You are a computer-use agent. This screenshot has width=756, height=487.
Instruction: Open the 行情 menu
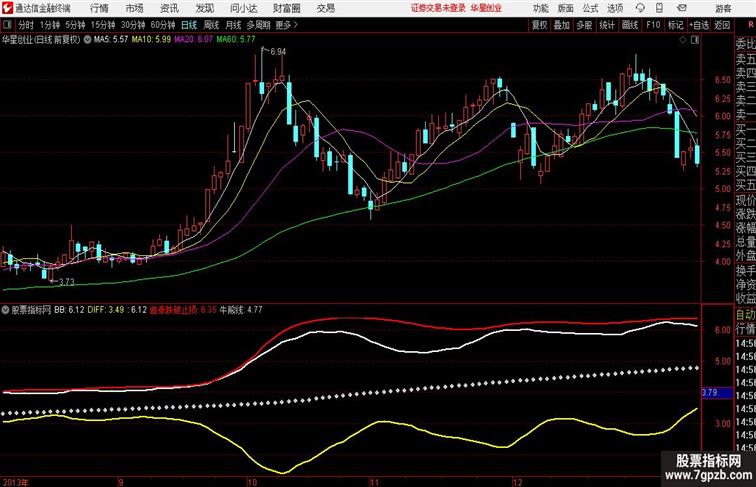point(99,8)
